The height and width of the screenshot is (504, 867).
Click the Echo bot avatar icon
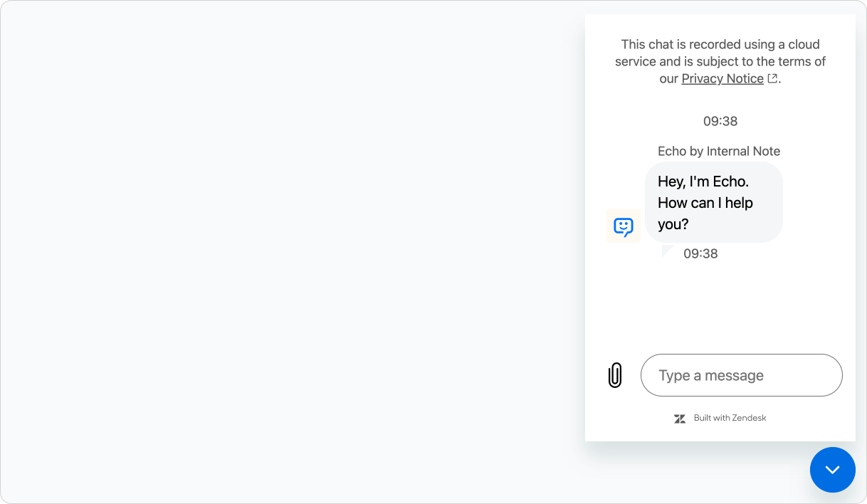point(624,226)
